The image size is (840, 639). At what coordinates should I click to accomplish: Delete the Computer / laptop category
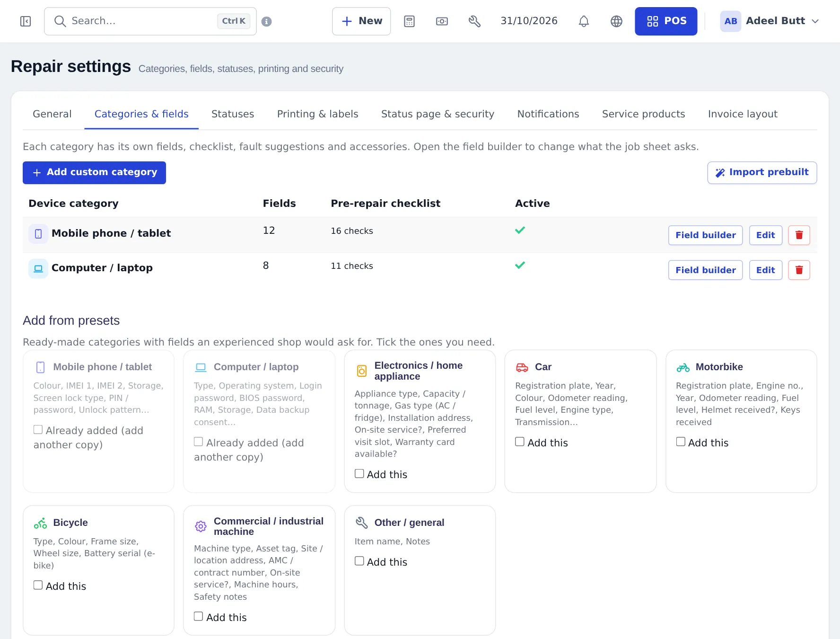pos(799,270)
